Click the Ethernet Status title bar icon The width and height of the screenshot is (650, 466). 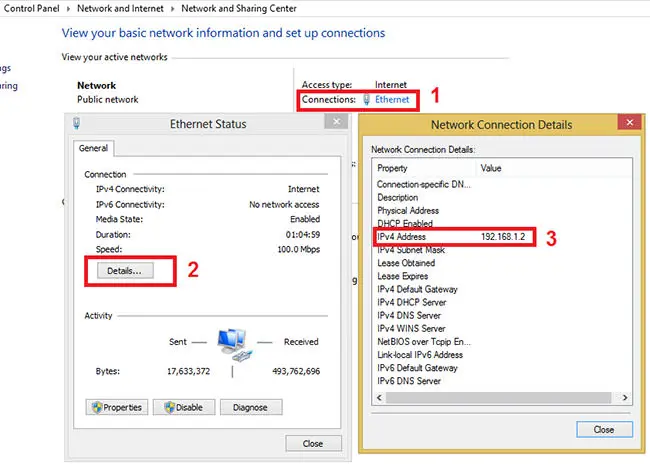click(x=76, y=124)
